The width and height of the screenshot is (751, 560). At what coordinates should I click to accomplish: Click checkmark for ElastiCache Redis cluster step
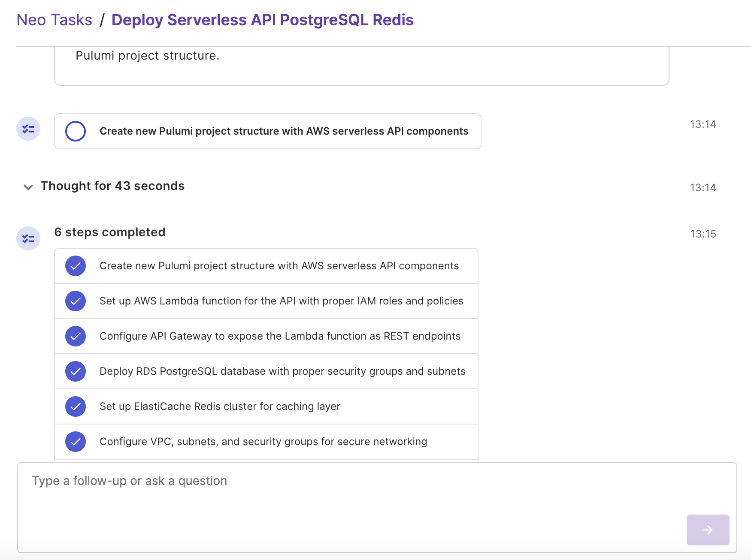click(x=76, y=406)
